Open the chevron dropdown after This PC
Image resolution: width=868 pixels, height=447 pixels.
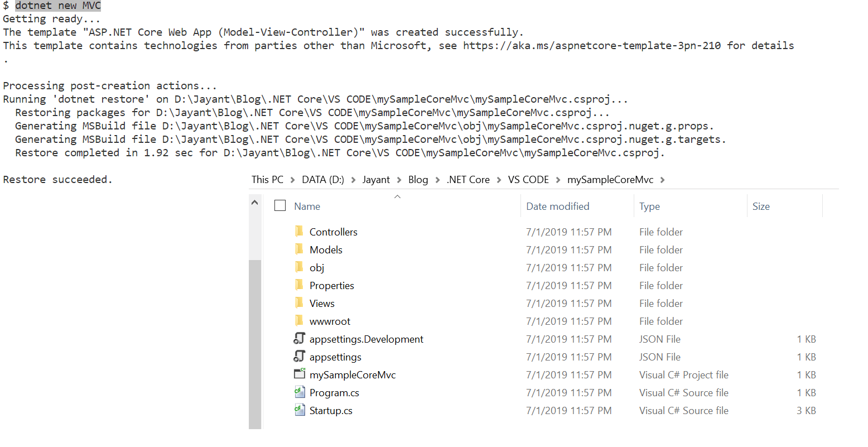tap(292, 180)
